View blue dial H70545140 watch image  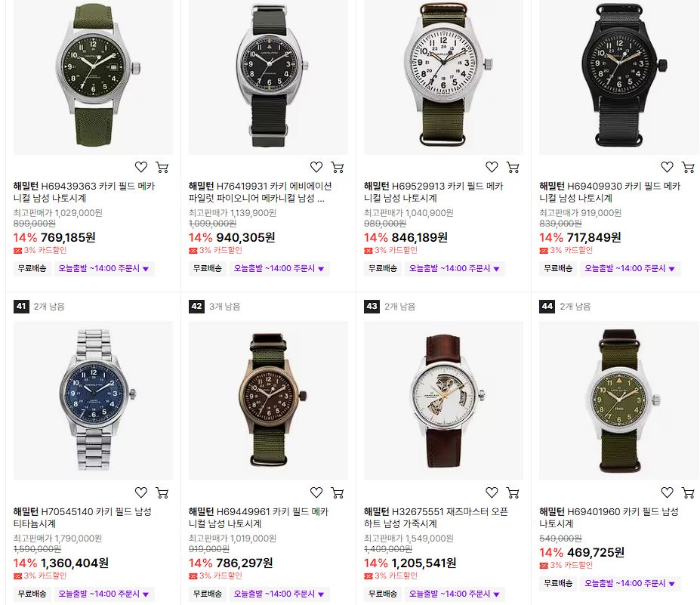[x=94, y=400]
